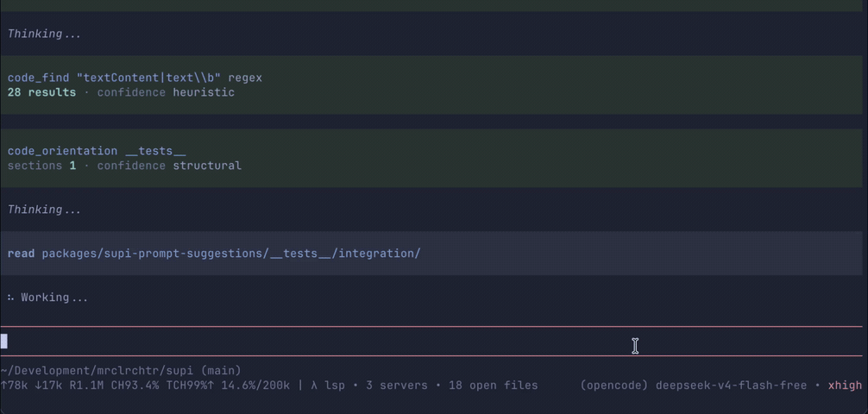The width and height of the screenshot is (868, 414).
Task: Click the read packages/supi-prompt-suggestions path line
Action: [x=214, y=254]
